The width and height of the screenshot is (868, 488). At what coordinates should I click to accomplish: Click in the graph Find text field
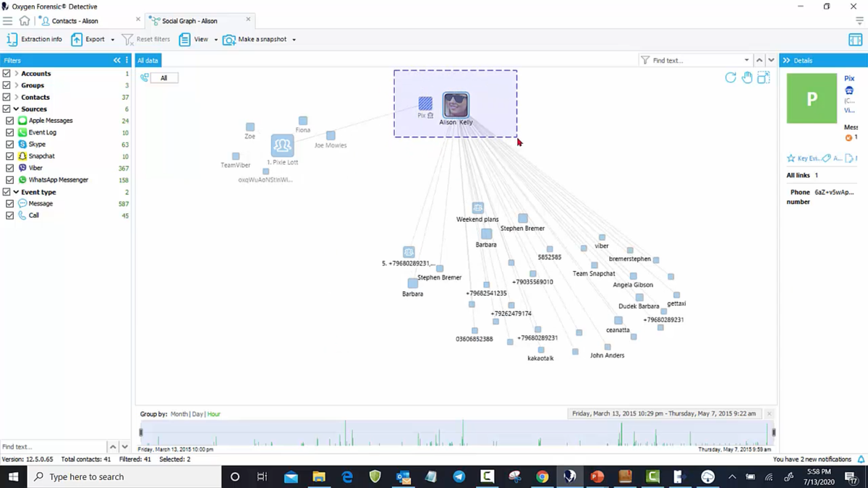696,61
